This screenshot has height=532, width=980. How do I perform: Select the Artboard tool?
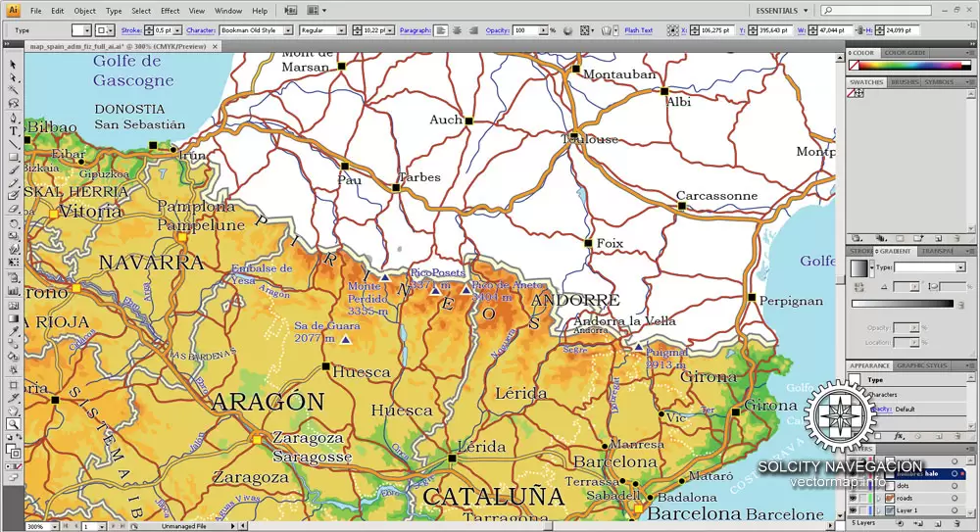13,384
